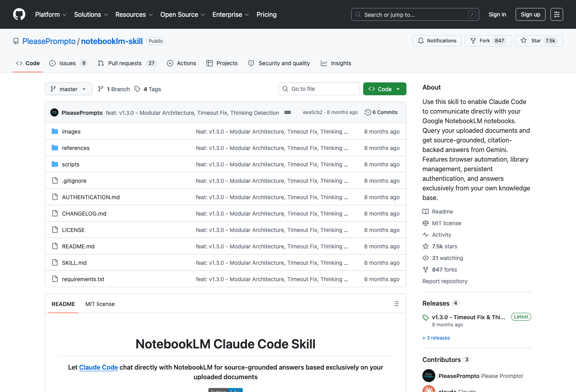Open the README outline icon
576x392 pixels.
coord(396,304)
